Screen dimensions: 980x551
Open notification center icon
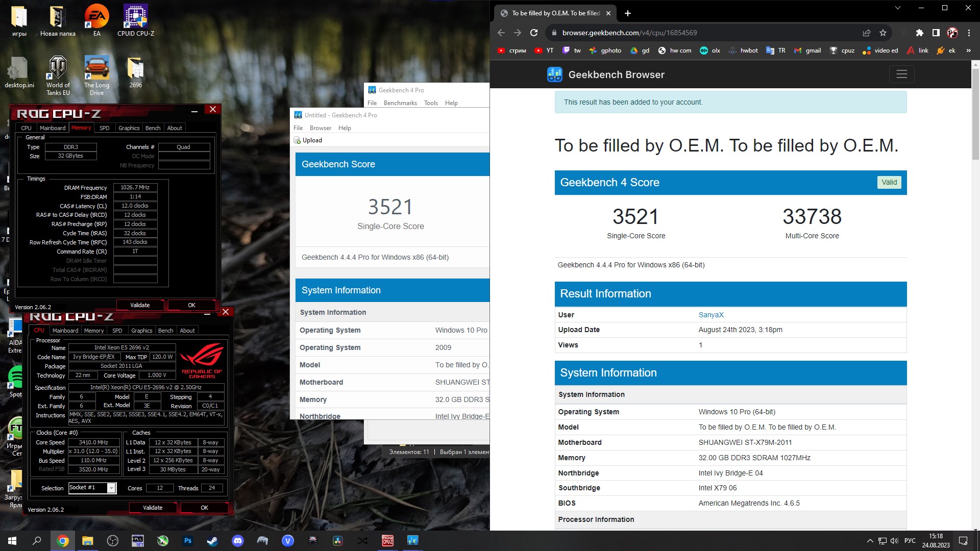963,541
